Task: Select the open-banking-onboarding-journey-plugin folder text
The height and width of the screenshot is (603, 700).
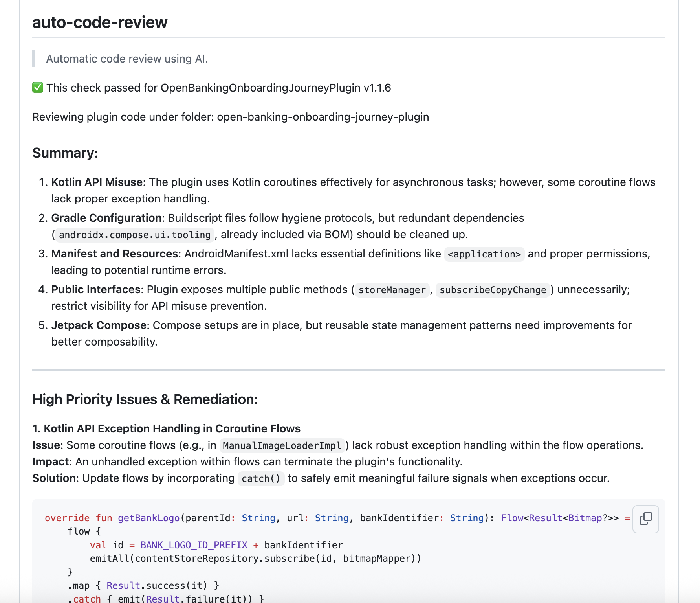Action: [x=324, y=117]
